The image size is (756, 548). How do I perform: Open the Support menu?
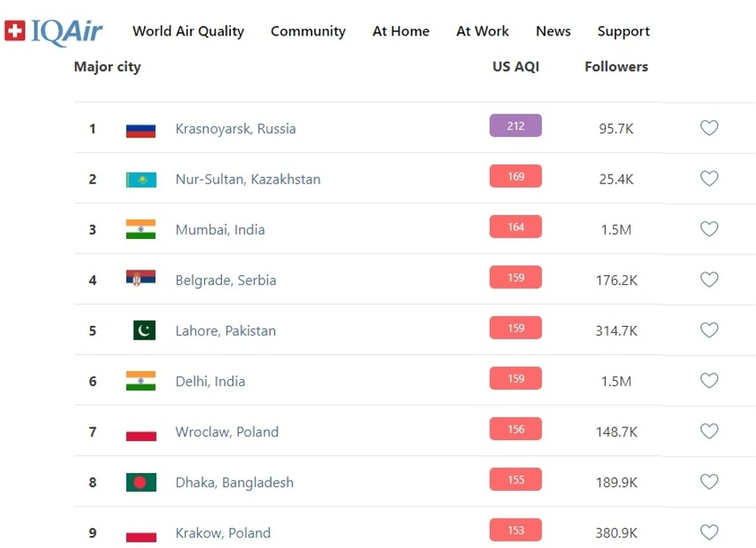[x=623, y=31]
